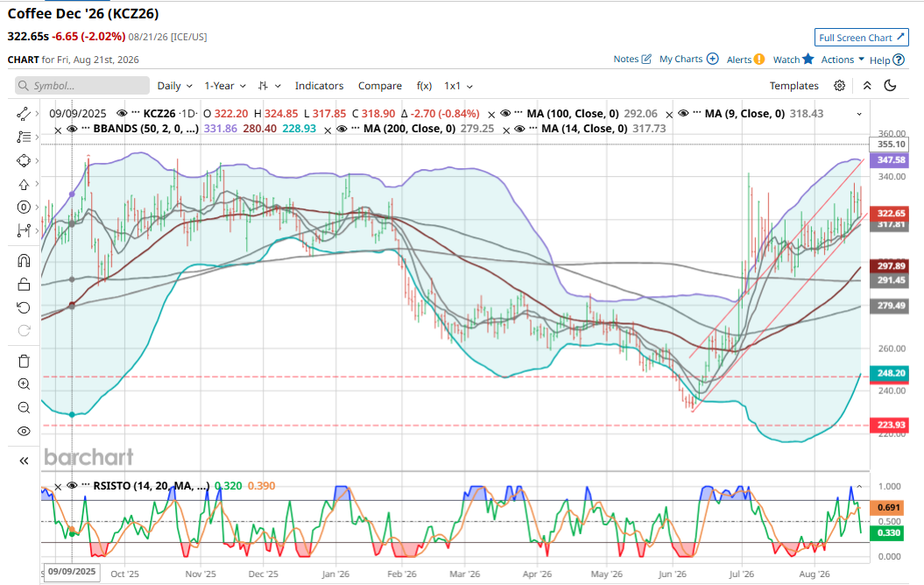Select the arrow marker tool
The image size is (924, 585).
click(24, 185)
